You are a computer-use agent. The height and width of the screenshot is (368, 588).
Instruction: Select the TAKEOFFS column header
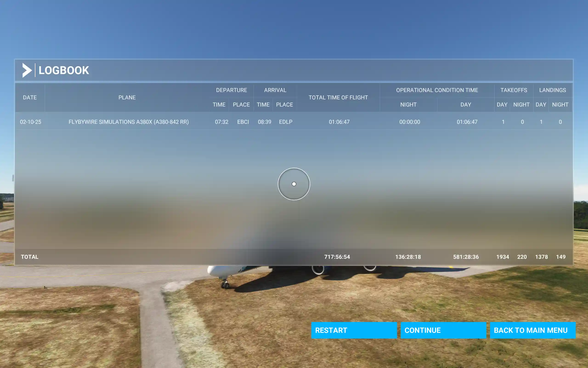click(514, 90)
